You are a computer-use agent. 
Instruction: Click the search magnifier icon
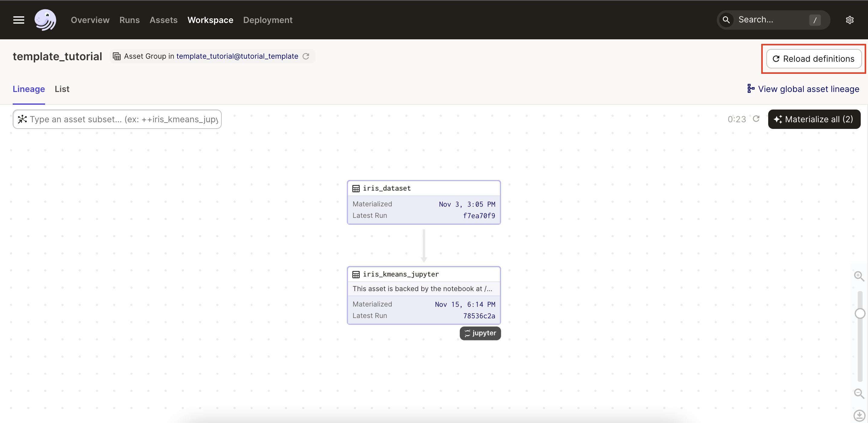pos(726,20)
